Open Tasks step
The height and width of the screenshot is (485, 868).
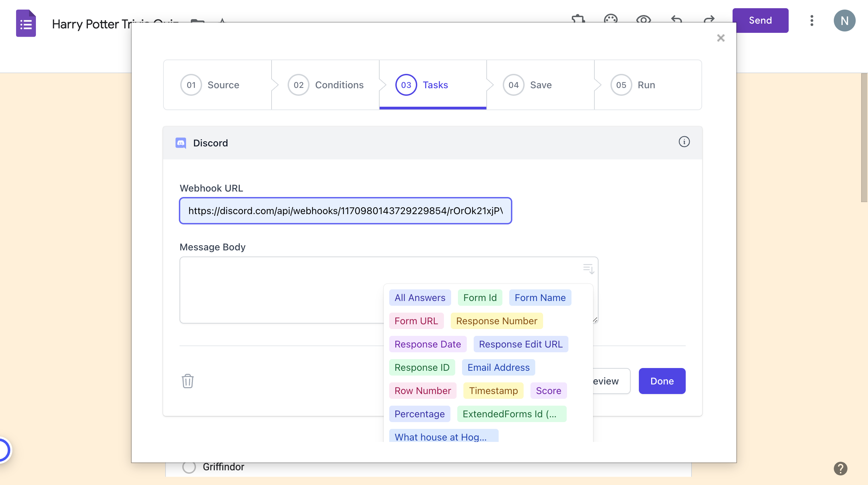point(433,85)
